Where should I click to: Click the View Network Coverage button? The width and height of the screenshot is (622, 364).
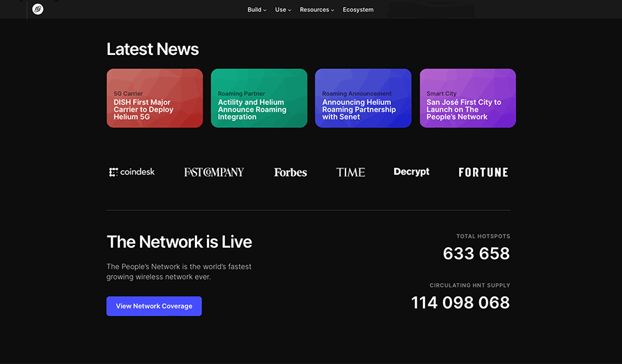click(x=154, y=306)
